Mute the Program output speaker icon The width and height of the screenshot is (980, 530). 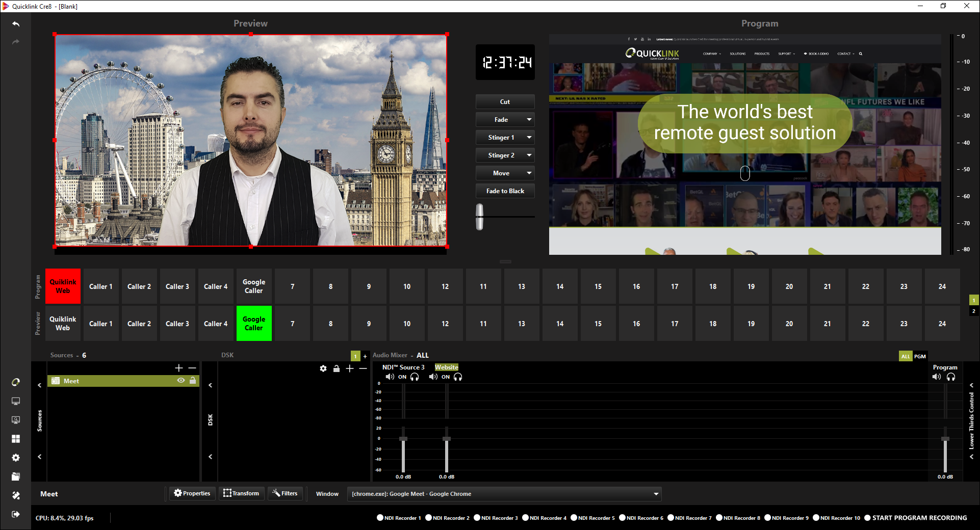click(937, 377)
